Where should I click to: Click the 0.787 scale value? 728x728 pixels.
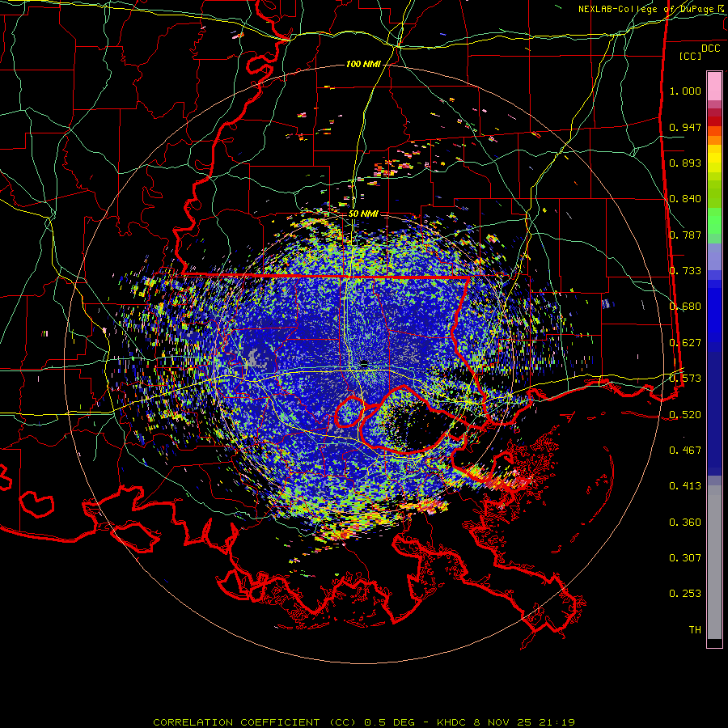coord(685,235)
